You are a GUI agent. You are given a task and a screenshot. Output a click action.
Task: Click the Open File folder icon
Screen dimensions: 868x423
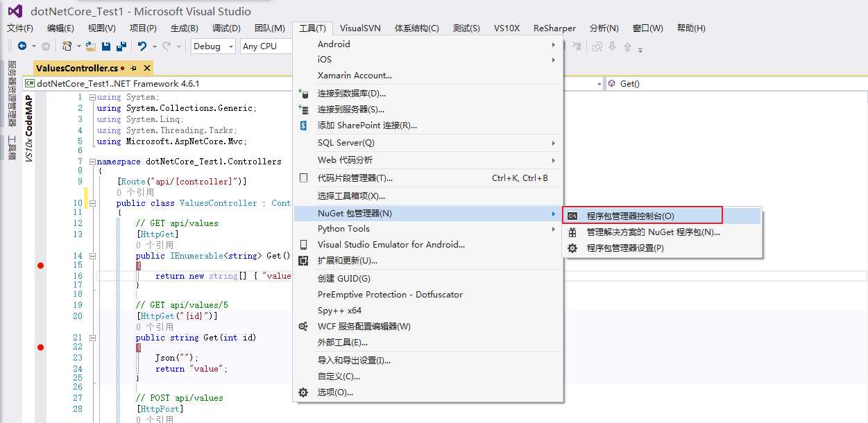[91, 46]
